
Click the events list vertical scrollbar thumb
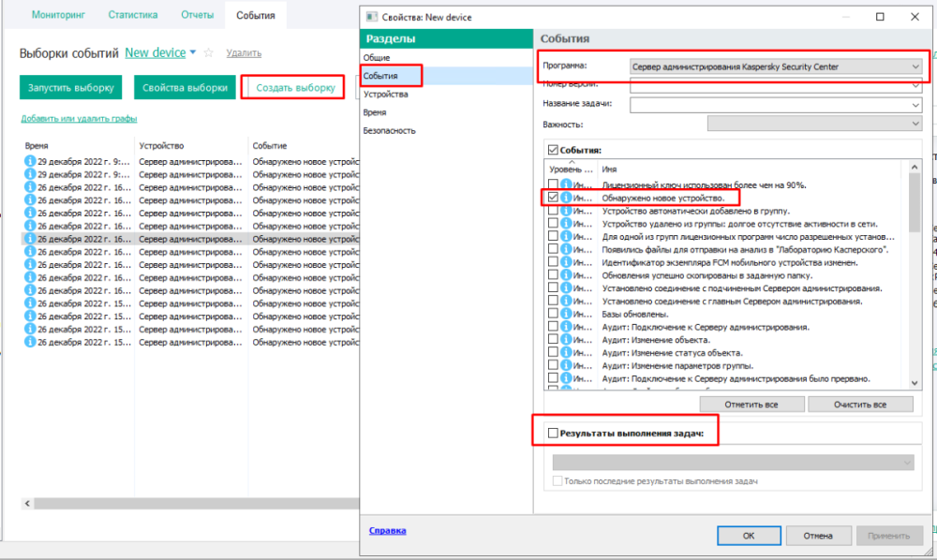915,197
